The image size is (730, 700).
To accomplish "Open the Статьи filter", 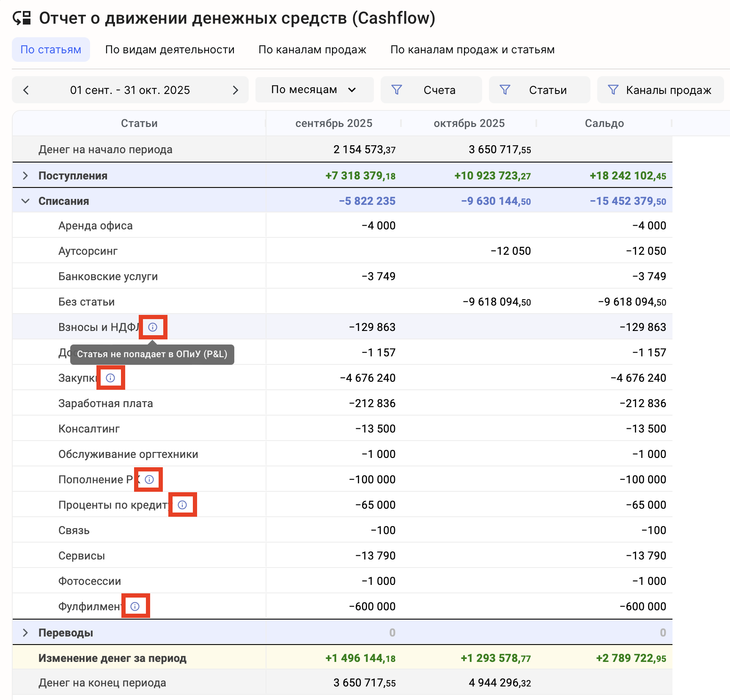I will 539,90.
